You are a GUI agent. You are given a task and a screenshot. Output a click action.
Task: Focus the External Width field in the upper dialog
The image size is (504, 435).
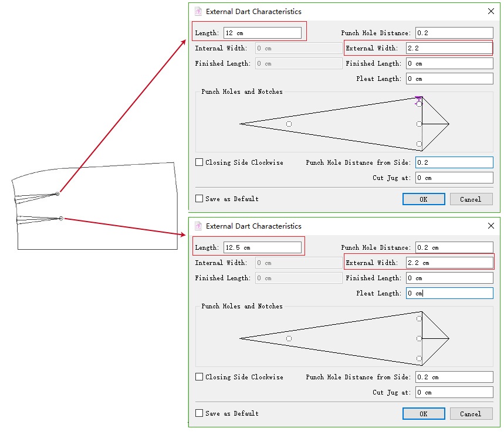[x=449, y=48]
